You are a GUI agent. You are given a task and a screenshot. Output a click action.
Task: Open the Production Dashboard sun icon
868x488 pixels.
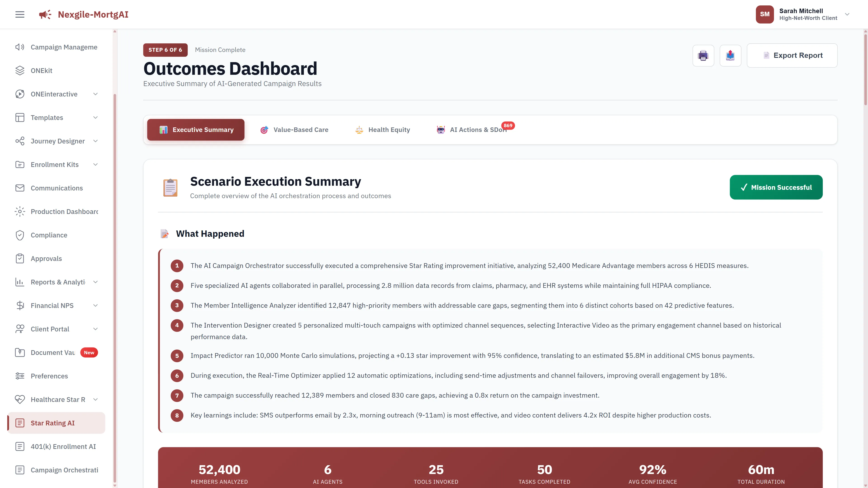(x=19, y=211)
